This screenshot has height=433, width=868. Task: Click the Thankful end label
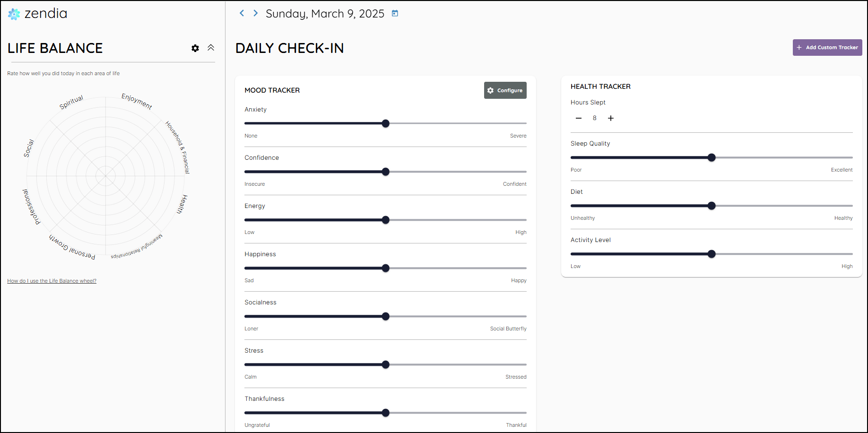tap(516, 425)
